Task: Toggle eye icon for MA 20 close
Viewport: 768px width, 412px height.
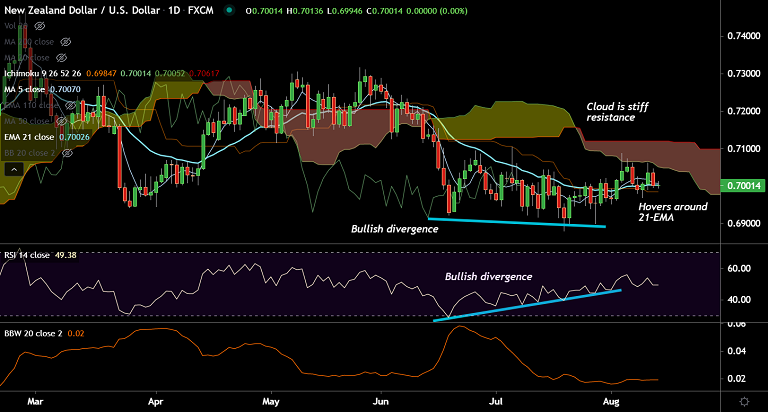Action: tap(61, 58)
